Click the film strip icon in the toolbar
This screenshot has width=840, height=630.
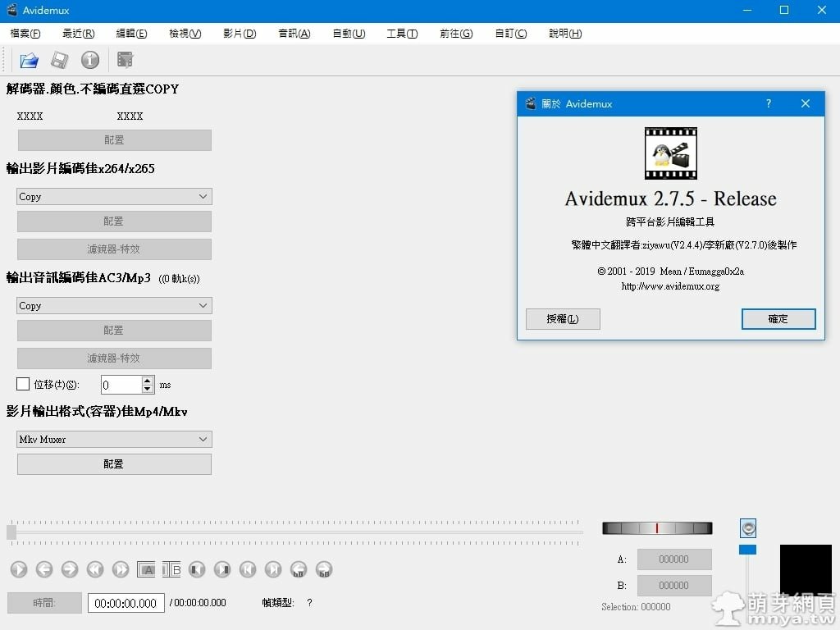(x=126, y=60)
